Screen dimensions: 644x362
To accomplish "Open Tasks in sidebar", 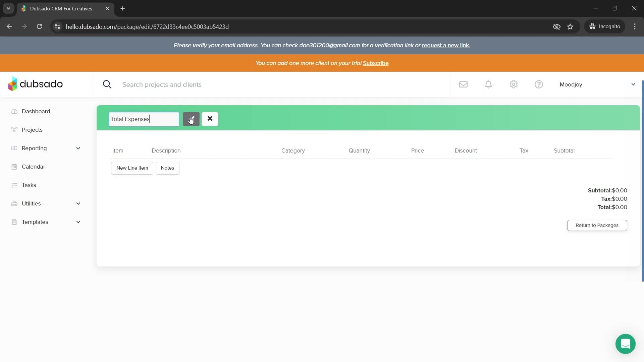I will click(29, 185).
